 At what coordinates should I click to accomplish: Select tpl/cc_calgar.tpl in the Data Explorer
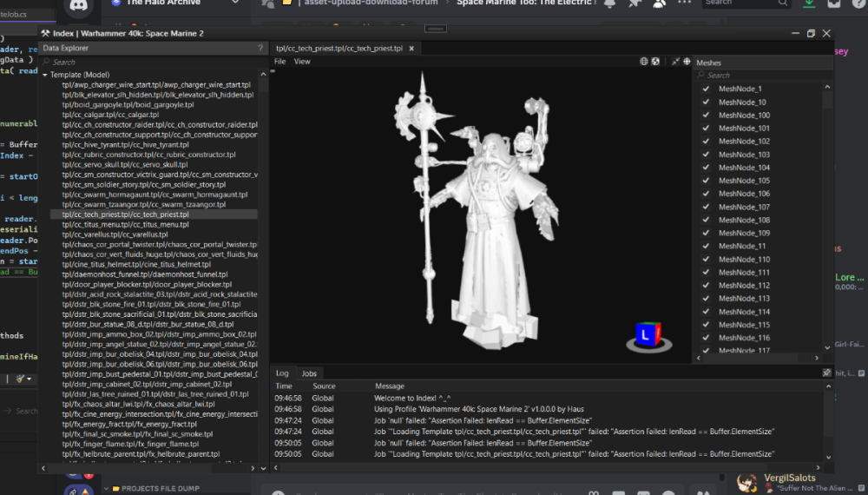coord(110,115)
